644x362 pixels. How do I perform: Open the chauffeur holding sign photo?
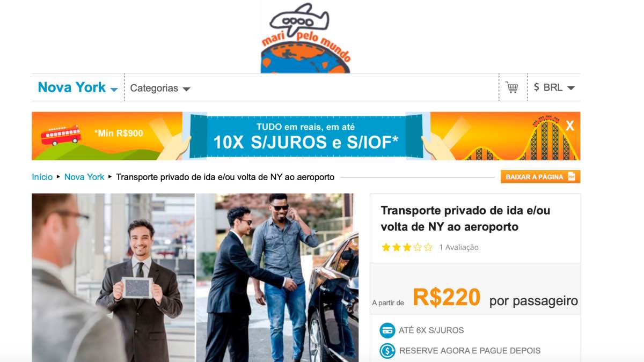pos(113,278)
